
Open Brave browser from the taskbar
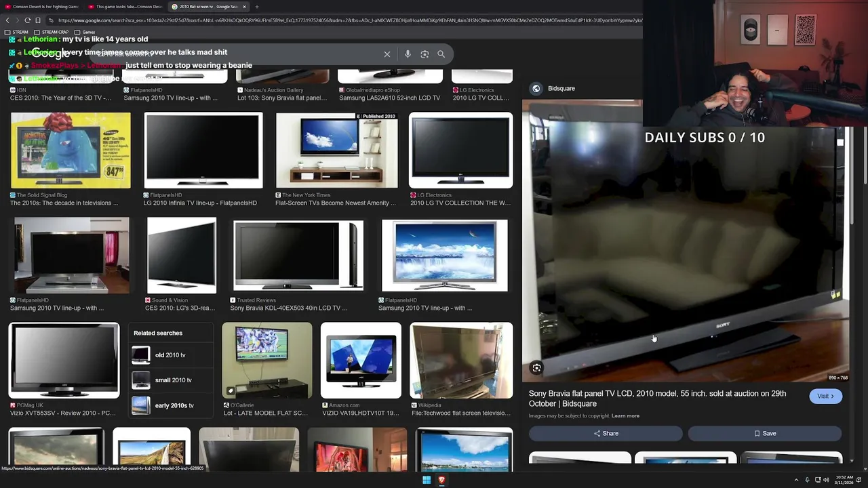click(441, 480)
